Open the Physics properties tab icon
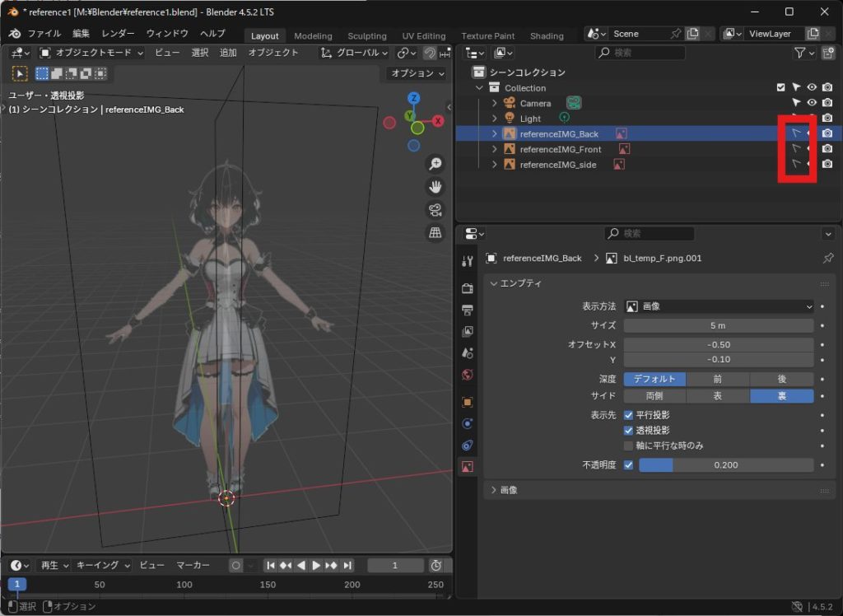The width and height of the screenshot is (843, 616). tap(468, 423)
